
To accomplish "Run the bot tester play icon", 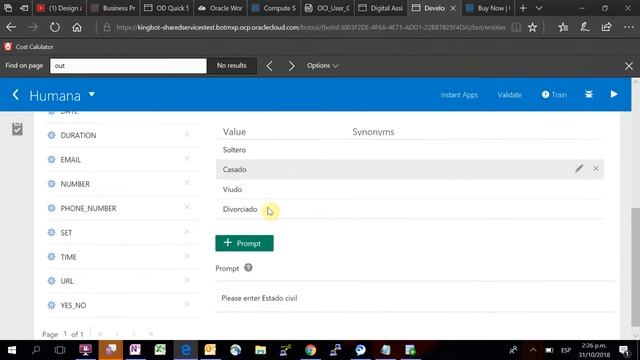I will tap(614, 94).
